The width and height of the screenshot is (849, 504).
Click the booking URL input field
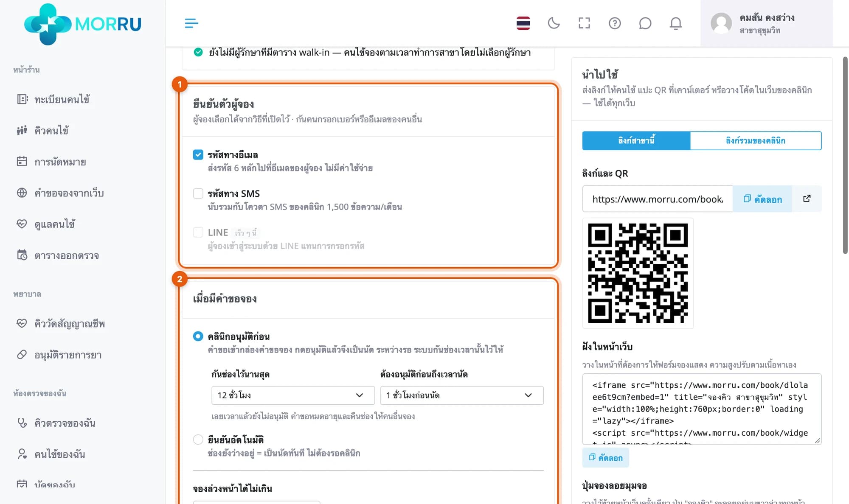tap(658, 199)
